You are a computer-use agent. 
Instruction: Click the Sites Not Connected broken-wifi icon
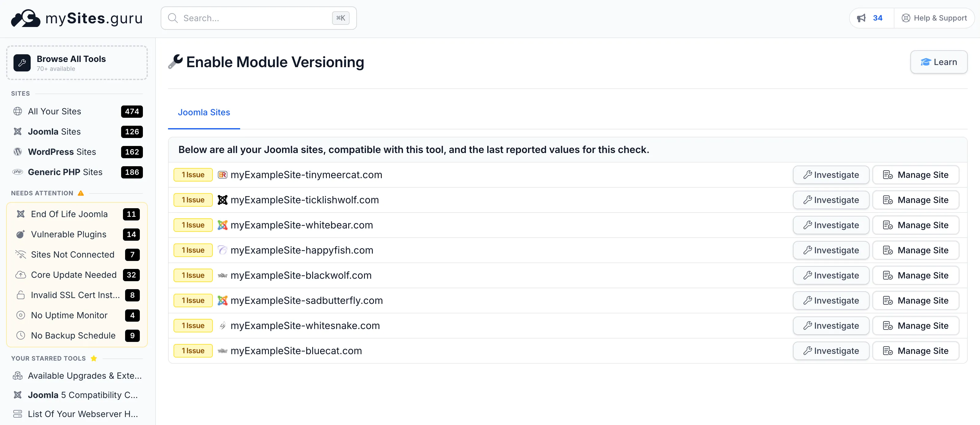21,254
